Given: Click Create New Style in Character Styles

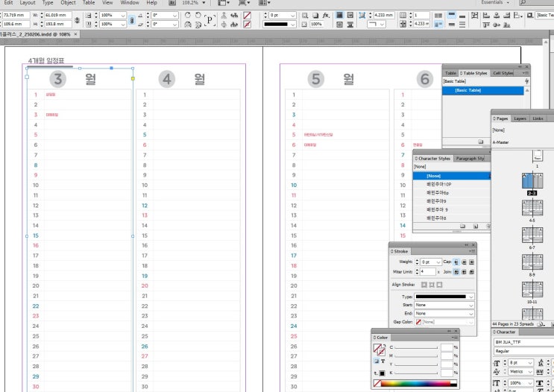Looking at the screenshot, I should point(476,226).
